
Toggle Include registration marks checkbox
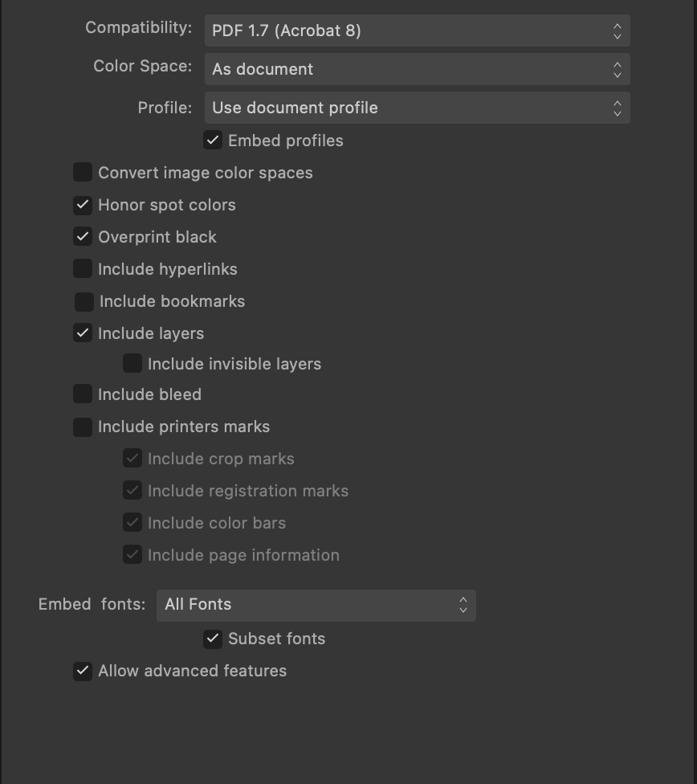point(132,490)
